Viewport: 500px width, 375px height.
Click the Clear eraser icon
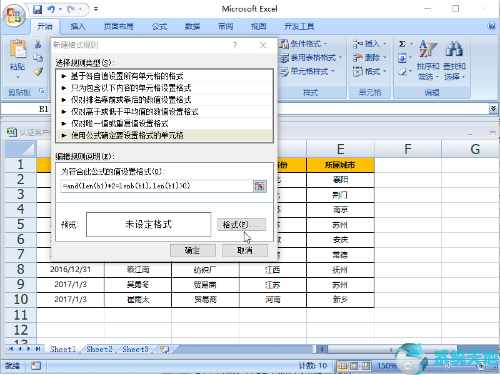tap(402, 72)
